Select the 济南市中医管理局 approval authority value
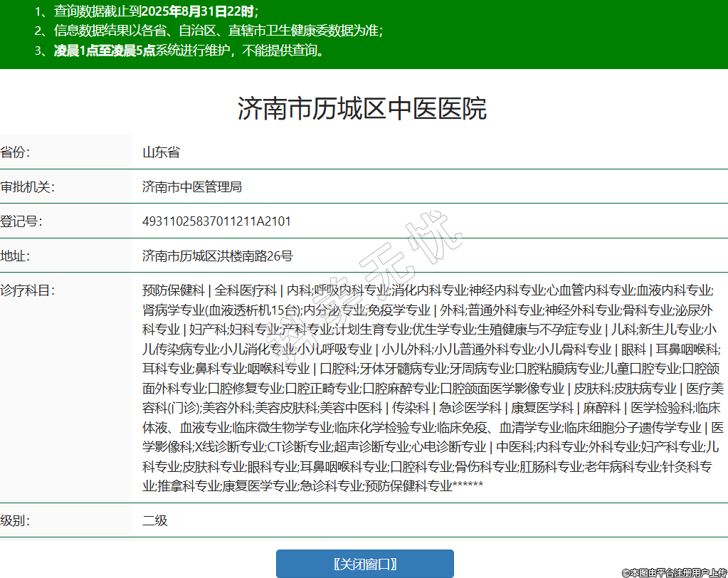The height and width of the screenshot is (578, 728). 191,186
